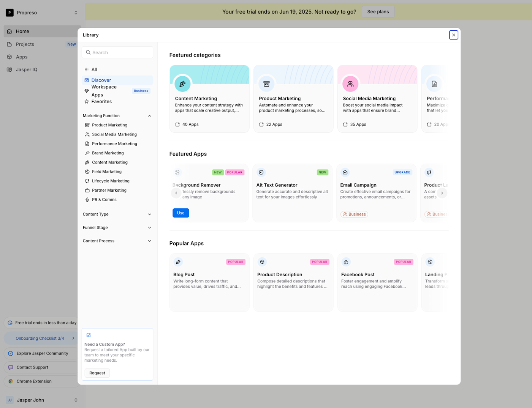Click the grid icon beside All
The width and height of the screenshot is (532, 408).
pos(87,69)
